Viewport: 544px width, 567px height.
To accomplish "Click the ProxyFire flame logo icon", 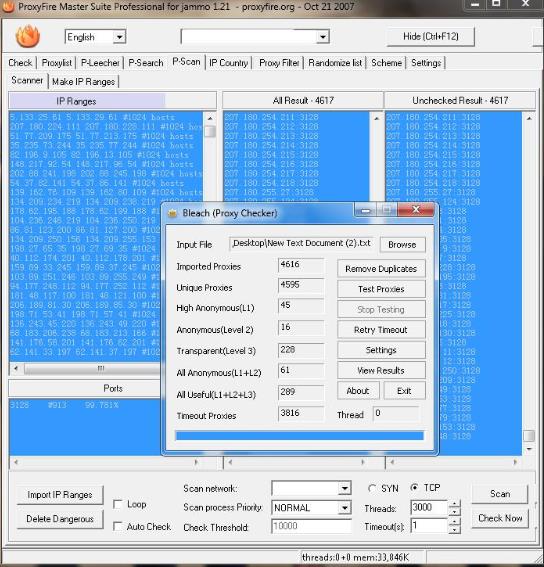I will (x=27, y=36).
